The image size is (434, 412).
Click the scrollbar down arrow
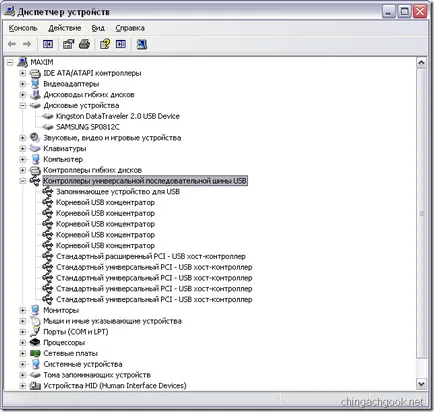[x=421, y=384]
